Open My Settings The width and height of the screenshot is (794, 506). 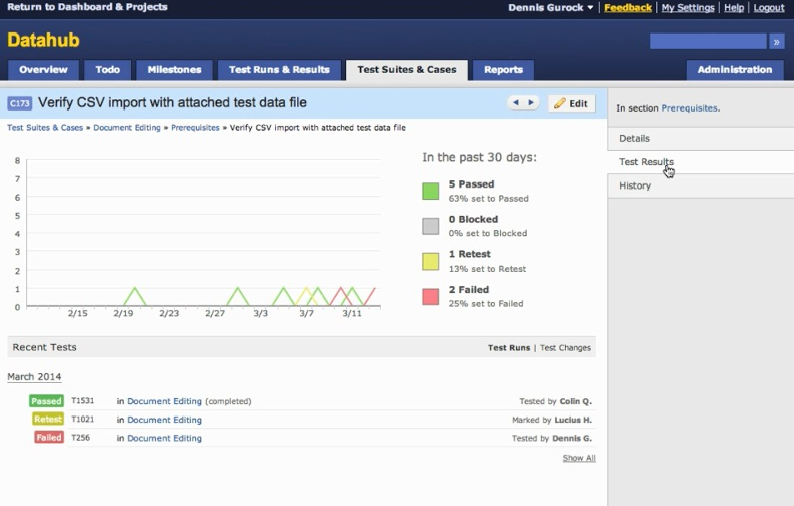pyautogui.click(x=688, y=8)
